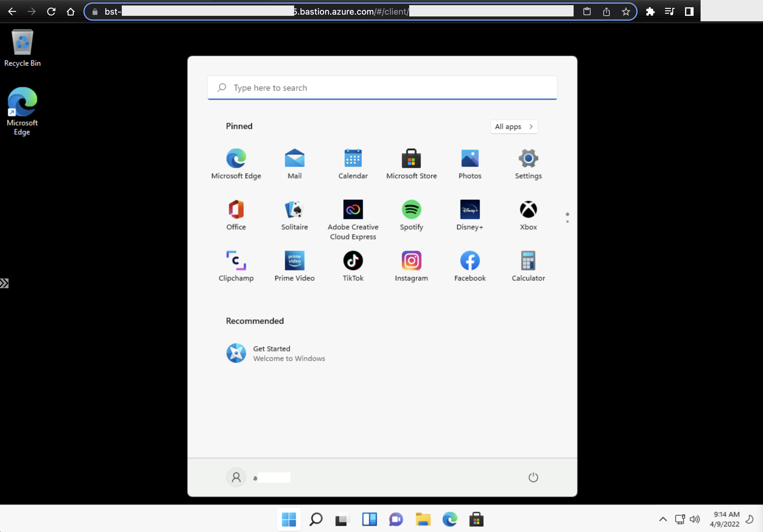Open the TikTok app

tap(353, 261)
